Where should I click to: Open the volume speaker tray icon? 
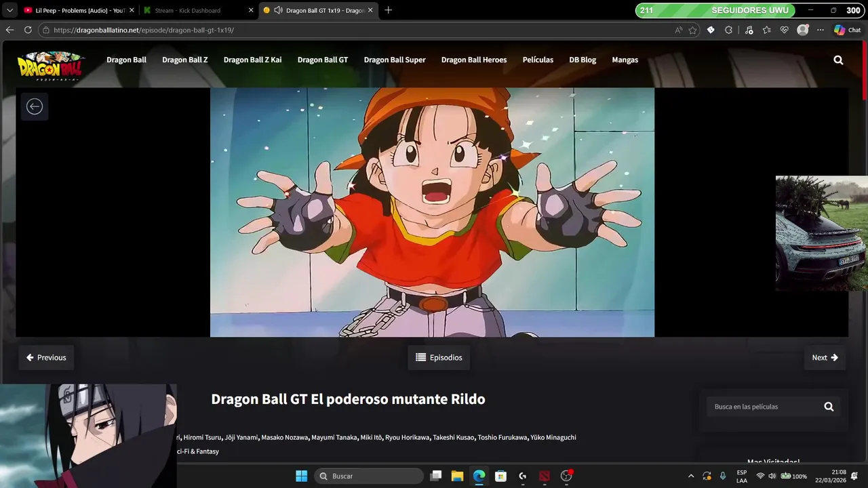point(772,476)
